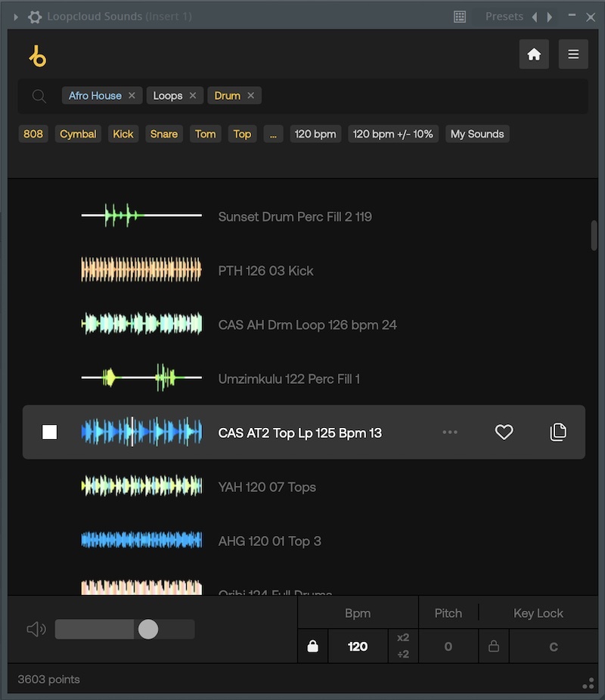Filter by the Kick tag
Image resolution: width=605 pixels, height=700 pixels.
coord(123,135)
